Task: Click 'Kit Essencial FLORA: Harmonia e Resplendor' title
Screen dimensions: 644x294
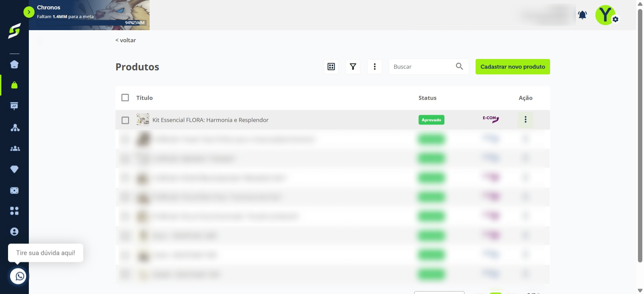Action: (x=211, y=120)
